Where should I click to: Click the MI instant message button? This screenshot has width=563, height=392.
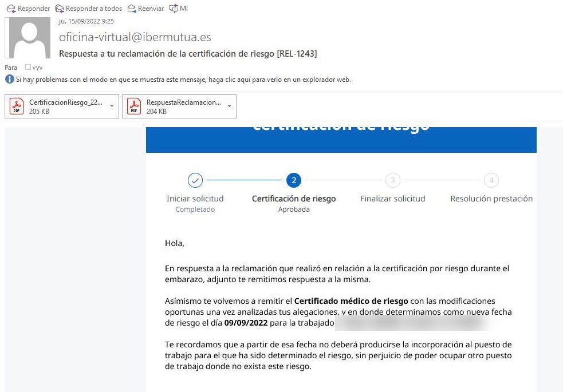coord(178,9)
